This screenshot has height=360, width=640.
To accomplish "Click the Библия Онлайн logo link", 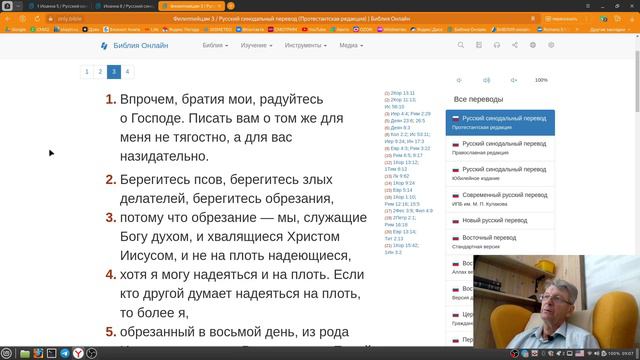I will 134,45.
